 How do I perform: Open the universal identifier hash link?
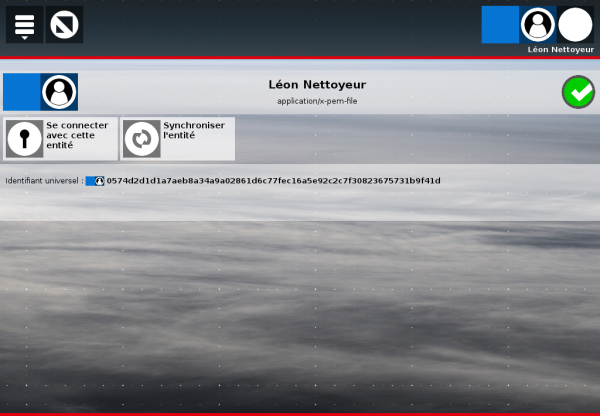tap(273, 181)
